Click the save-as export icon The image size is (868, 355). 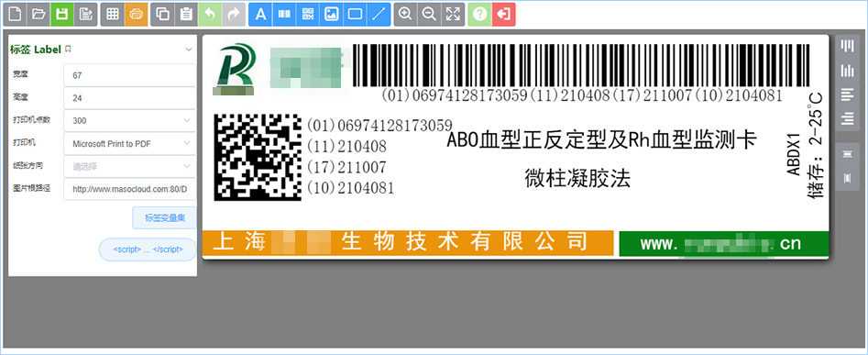(85, 15)
